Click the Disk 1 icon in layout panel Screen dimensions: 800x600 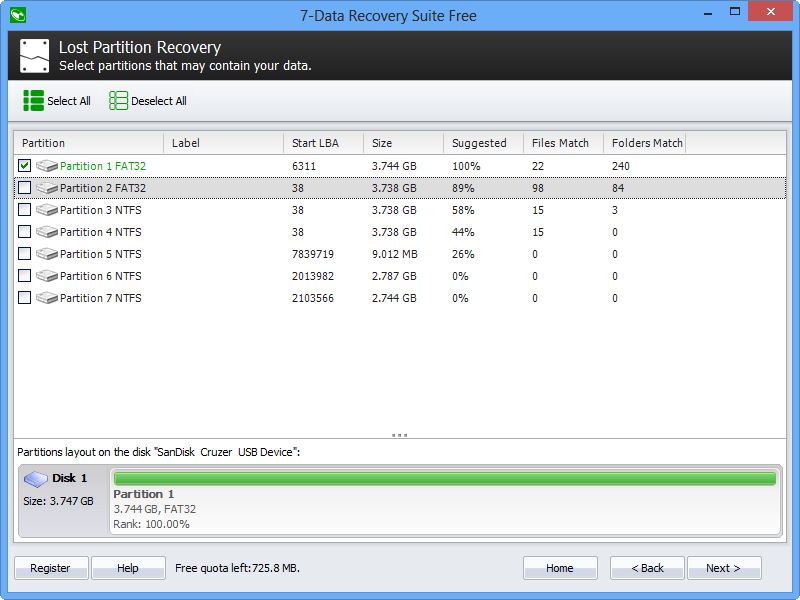coord(36,479)
